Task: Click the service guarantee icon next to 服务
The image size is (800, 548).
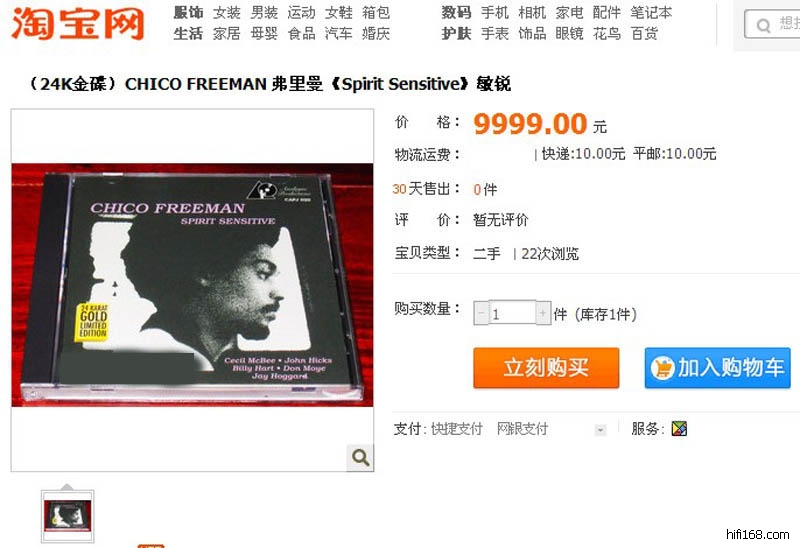Action: coord(679,429)
